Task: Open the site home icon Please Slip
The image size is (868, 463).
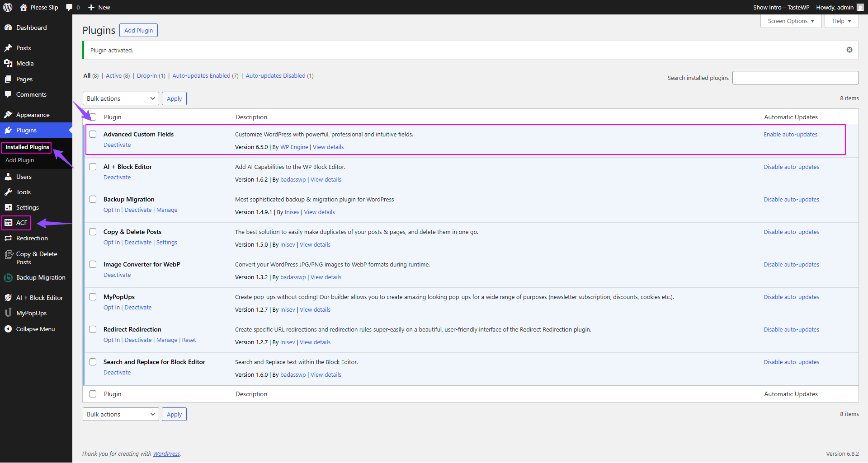Action: (24, 7)
